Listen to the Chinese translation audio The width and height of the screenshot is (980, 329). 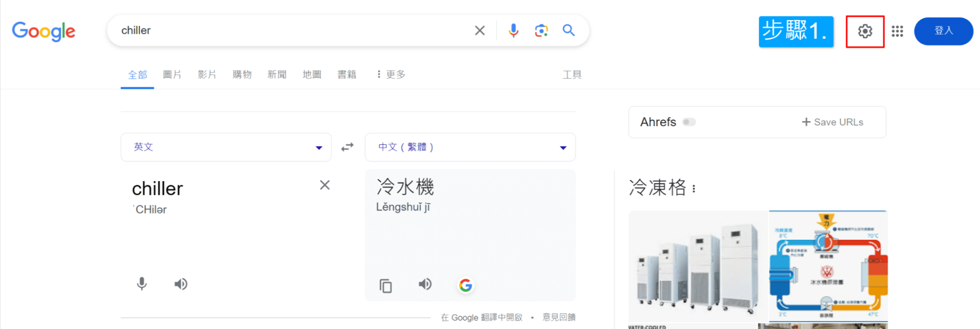click(x=425, y=284)
